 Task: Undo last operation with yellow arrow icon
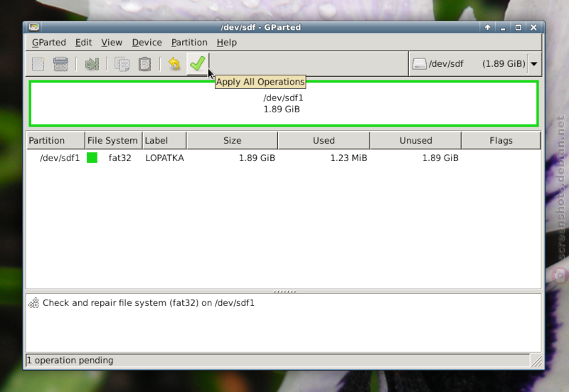click(174, 64)
